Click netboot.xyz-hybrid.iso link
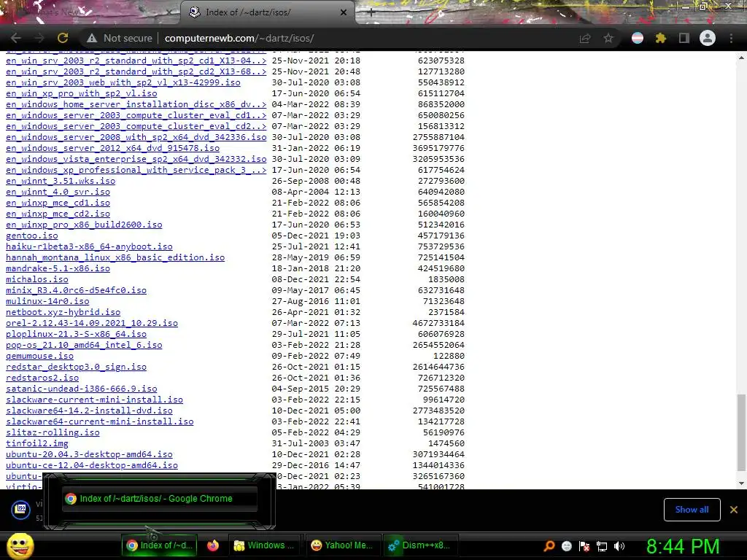Screen dimensions: 747x560 (63, 312)
